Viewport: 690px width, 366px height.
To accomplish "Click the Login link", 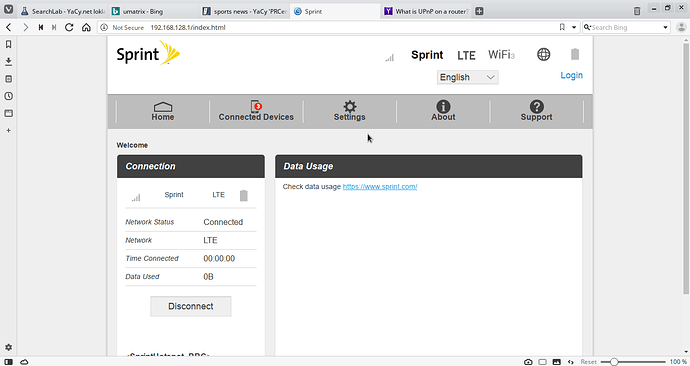I will (x=571, y=75).
